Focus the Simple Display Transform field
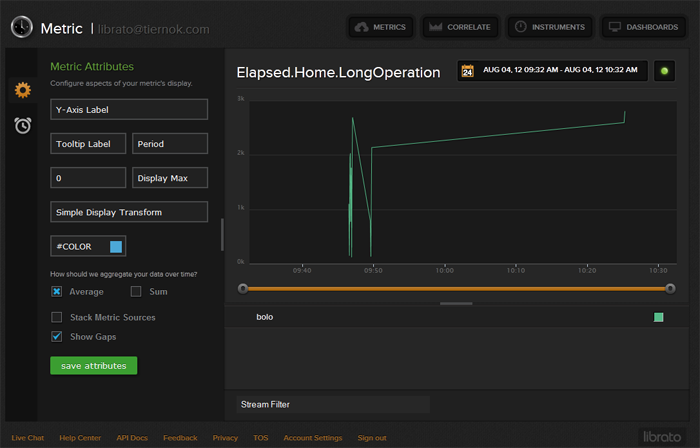Screen dimensions: 700x448 (x=129, y=212)
